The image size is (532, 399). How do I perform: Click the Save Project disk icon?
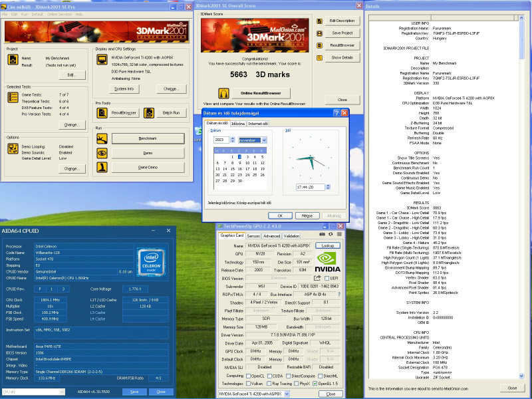click(x=319, y=33)
